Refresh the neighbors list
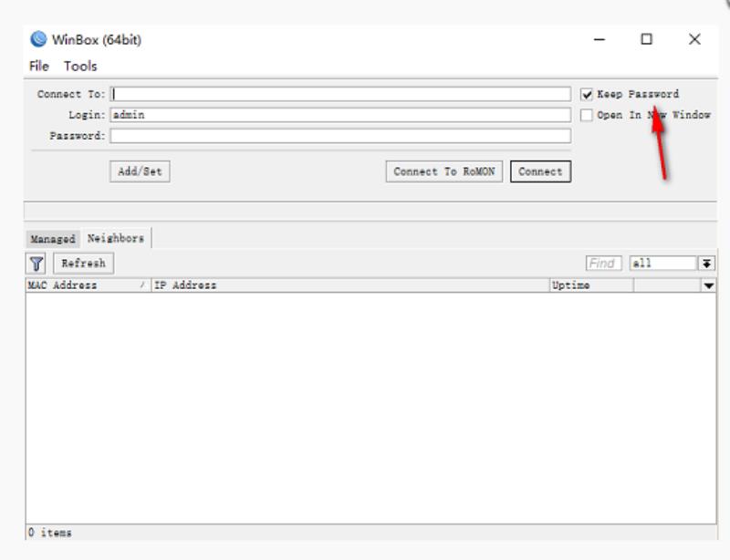 click(83, 264)
